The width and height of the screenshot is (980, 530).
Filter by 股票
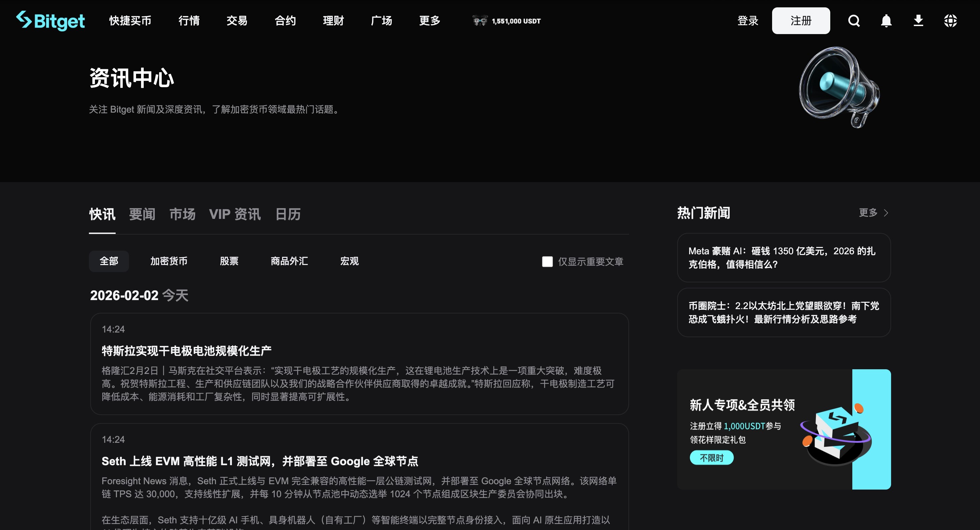click(x=229, y=261)
